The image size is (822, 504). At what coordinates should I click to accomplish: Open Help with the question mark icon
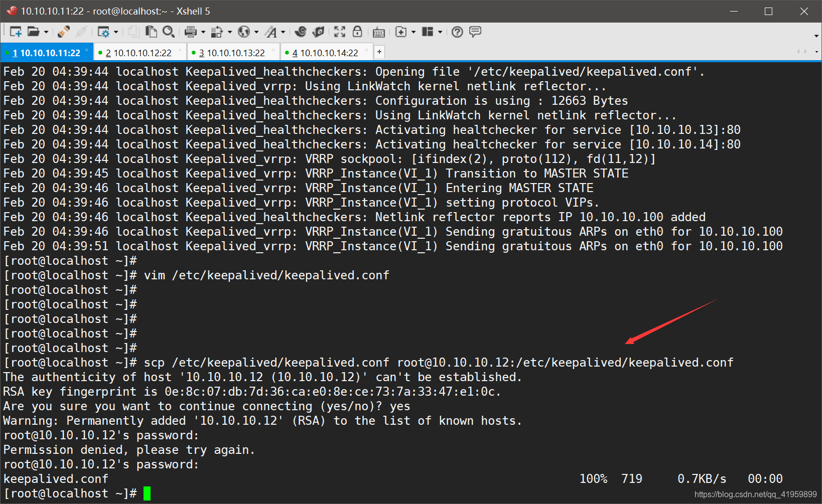coord(457,32)
